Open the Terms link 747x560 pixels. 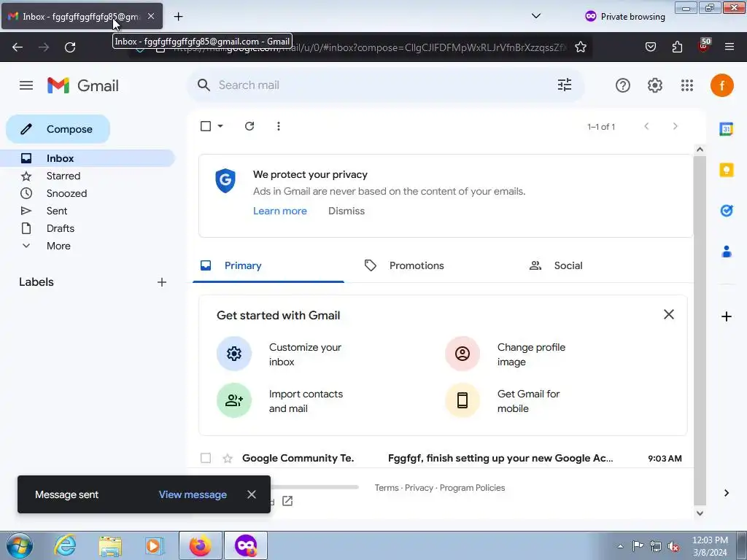point(387,488)
